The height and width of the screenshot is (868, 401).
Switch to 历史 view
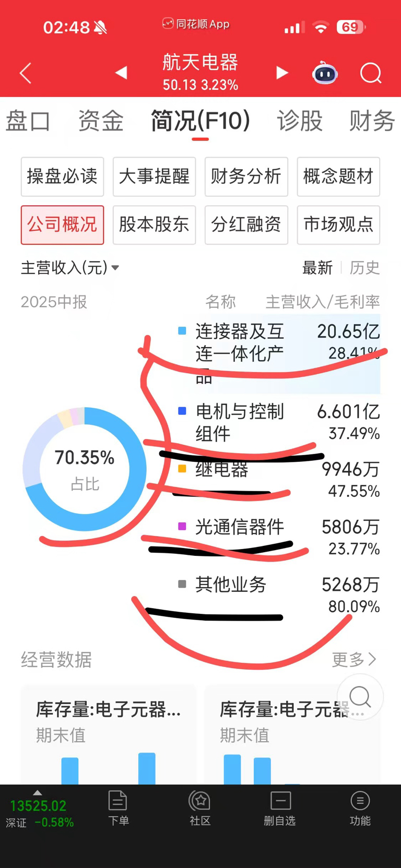point(364,268)
